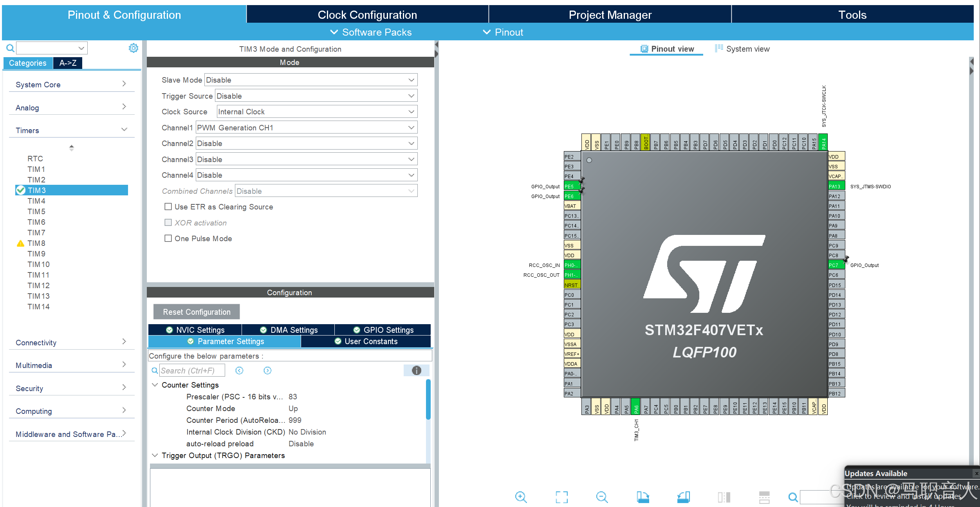This screenshot has width=980, height=507.
Task: Click the categories search combo box
Action: point(52,48)
